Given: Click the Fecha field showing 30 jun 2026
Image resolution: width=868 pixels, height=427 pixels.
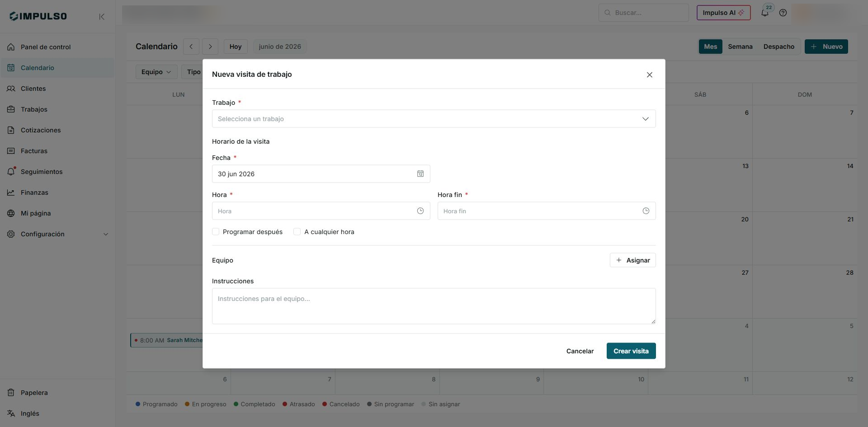Looking at the screenshot, I should (321, 174).
